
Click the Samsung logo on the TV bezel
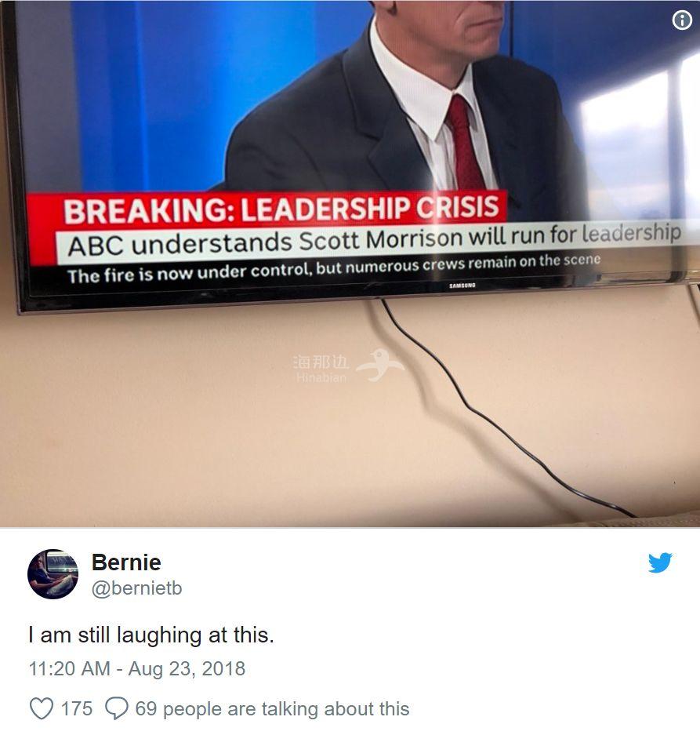462,286
